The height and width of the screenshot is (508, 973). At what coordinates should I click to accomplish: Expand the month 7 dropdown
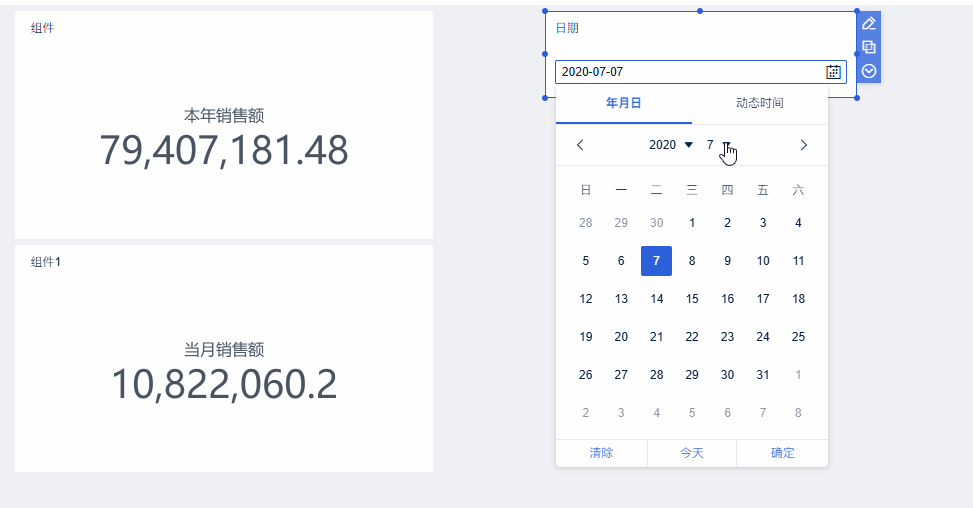point(719,145)
